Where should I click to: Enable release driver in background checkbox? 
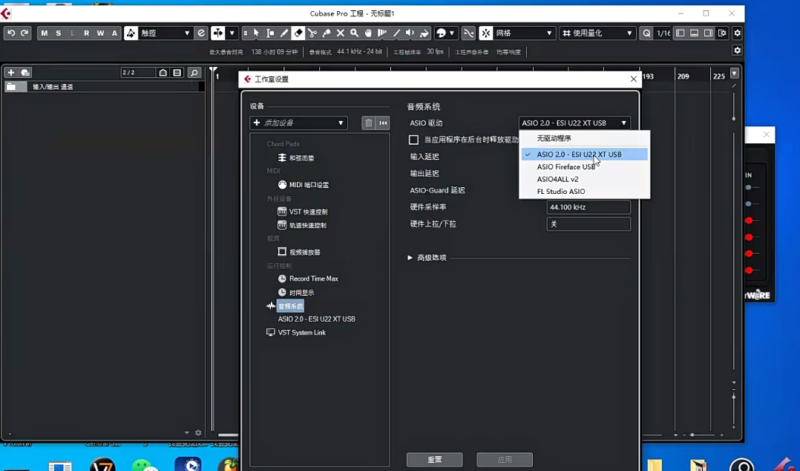tap(414, 140)
